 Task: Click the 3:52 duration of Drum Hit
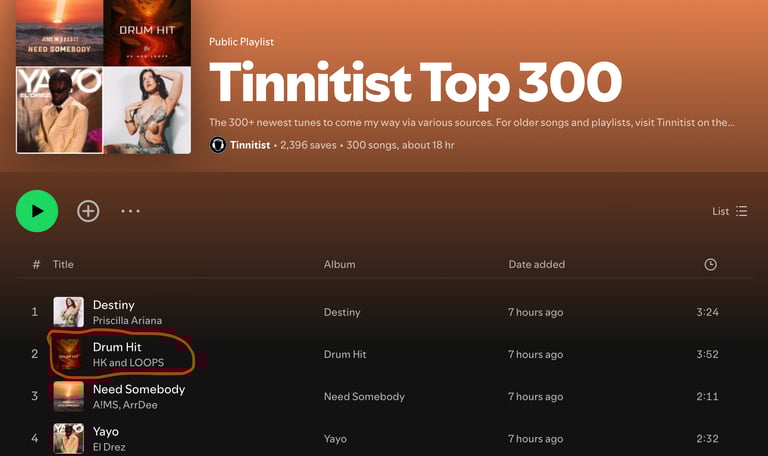click(x=707, y=354)
